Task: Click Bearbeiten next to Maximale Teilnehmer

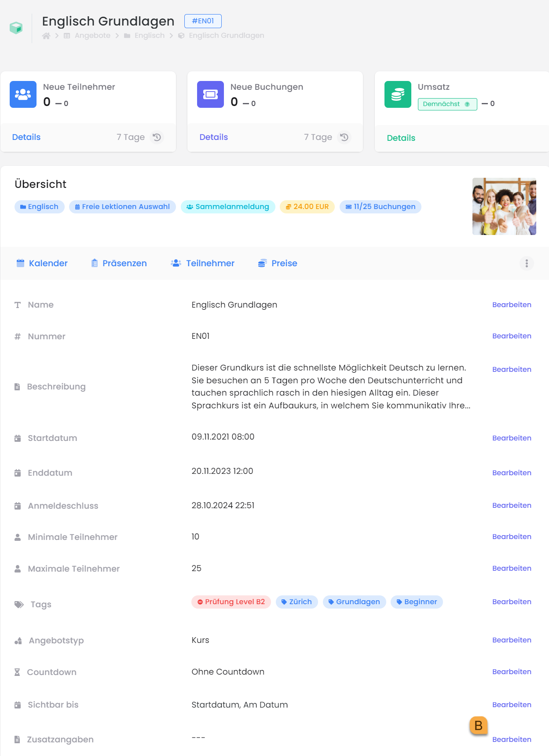Action: coord(512,568)
